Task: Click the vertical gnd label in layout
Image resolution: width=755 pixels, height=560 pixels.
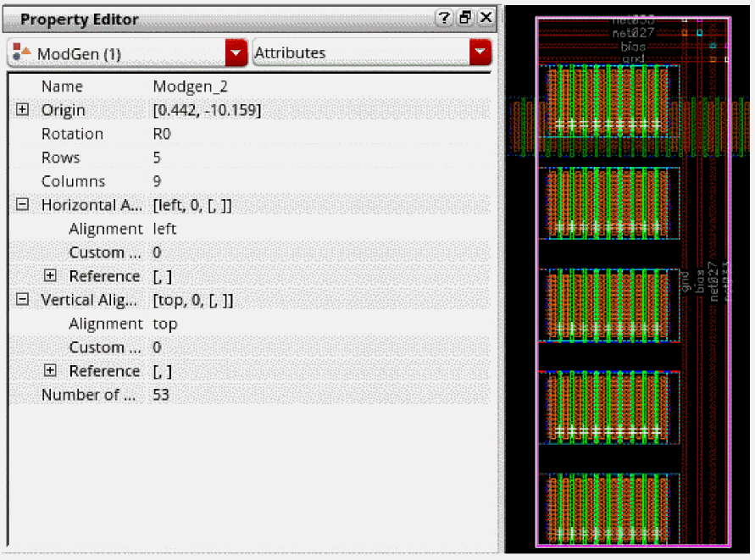Action: click(x=685, y=281)
